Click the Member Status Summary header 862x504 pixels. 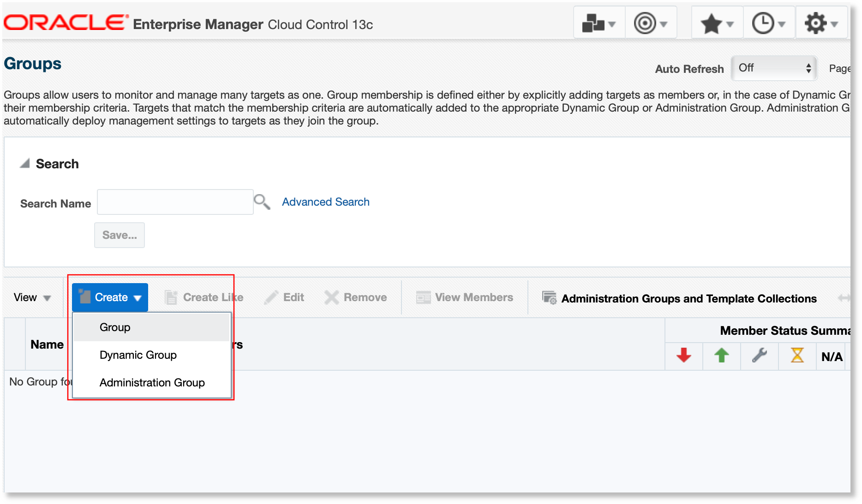pyautogui.click(x=785, y=331)
